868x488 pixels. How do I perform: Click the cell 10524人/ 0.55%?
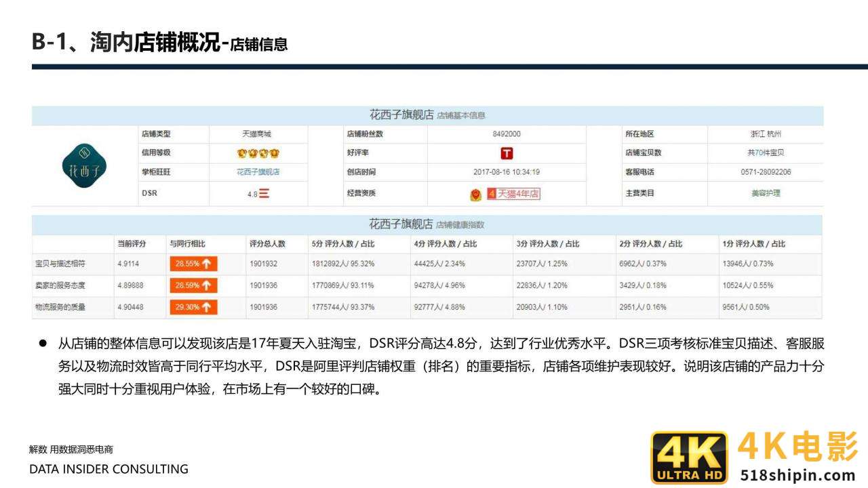pos(748,285)
